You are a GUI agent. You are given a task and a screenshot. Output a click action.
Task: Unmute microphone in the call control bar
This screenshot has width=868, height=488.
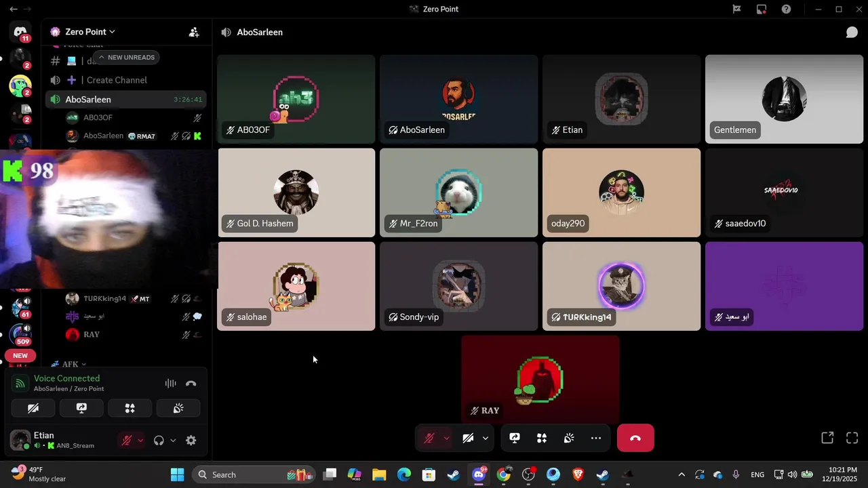pyautogui.click(x=429, y=439)
